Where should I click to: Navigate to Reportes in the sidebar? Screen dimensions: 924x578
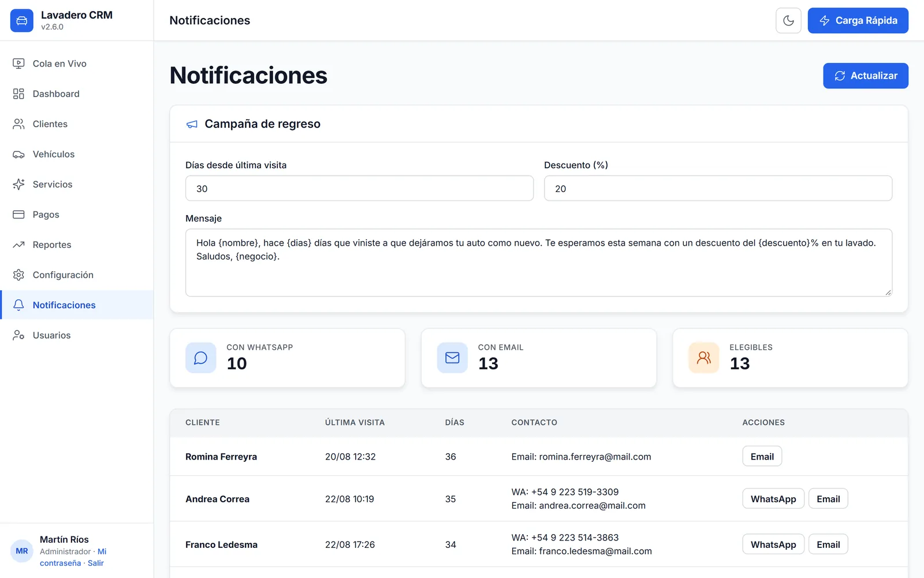77,244
